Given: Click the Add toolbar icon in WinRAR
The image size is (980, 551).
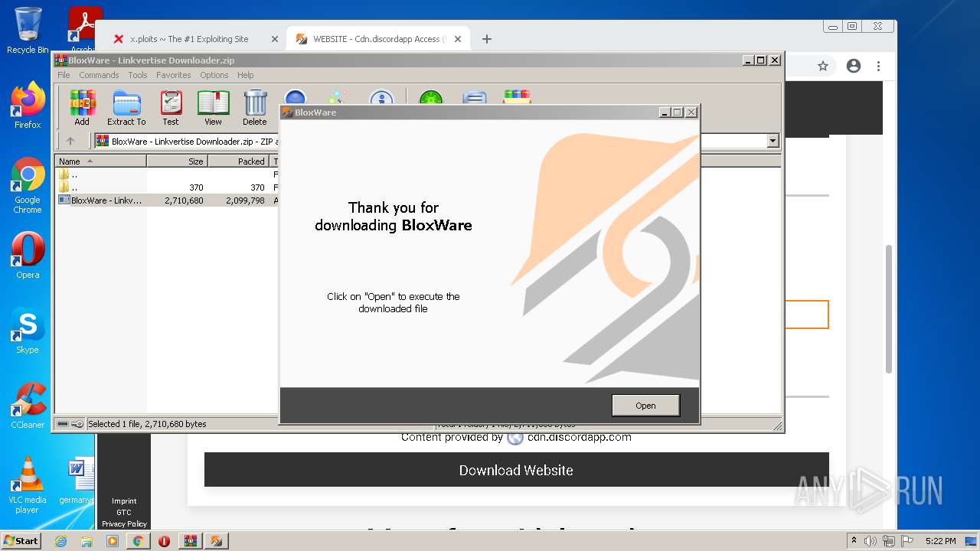Looking at the screenshot, I should click(x=82, y=108).
